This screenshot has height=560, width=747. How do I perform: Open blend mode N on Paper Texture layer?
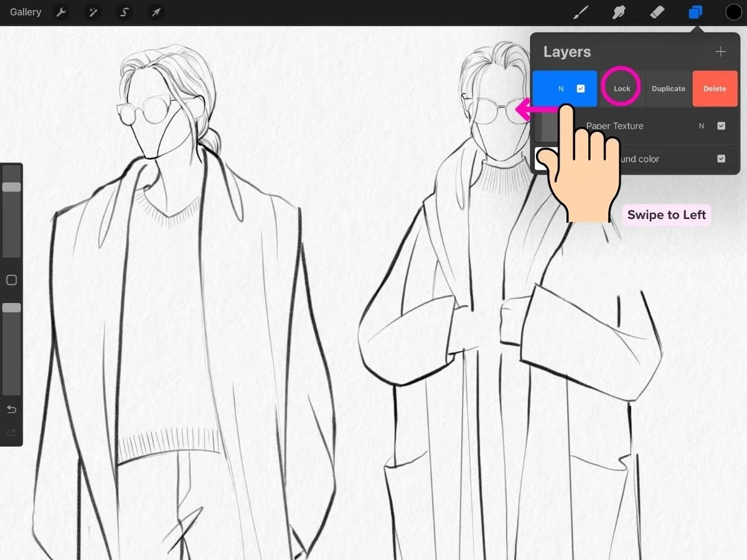pyautogui.click(x=702, y=126)
